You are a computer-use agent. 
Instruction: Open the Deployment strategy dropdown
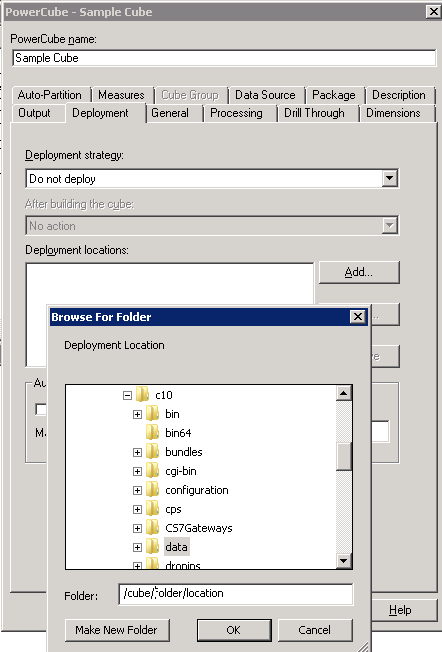pos(389,179)
